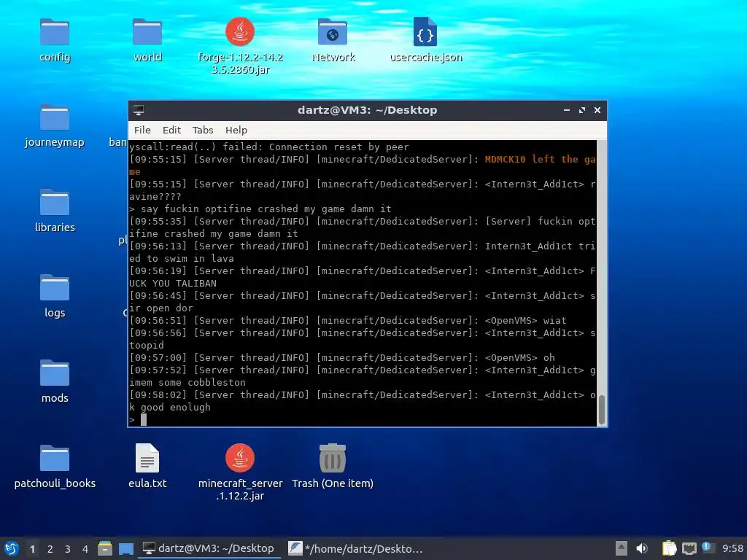Click "MDMCK10 left the ga" orange text
The image size is (747, 560).
click(x=540, y=160)
